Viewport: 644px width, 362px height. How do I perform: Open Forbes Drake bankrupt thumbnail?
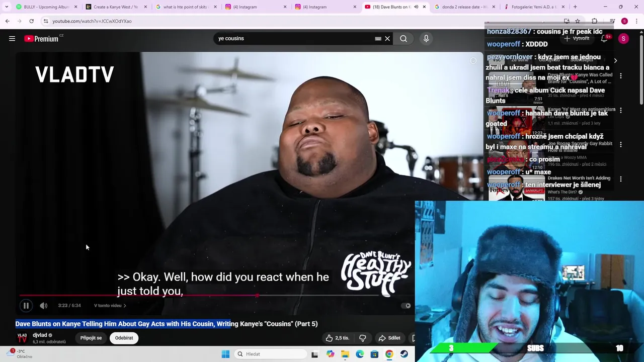[x=516, y=189]
